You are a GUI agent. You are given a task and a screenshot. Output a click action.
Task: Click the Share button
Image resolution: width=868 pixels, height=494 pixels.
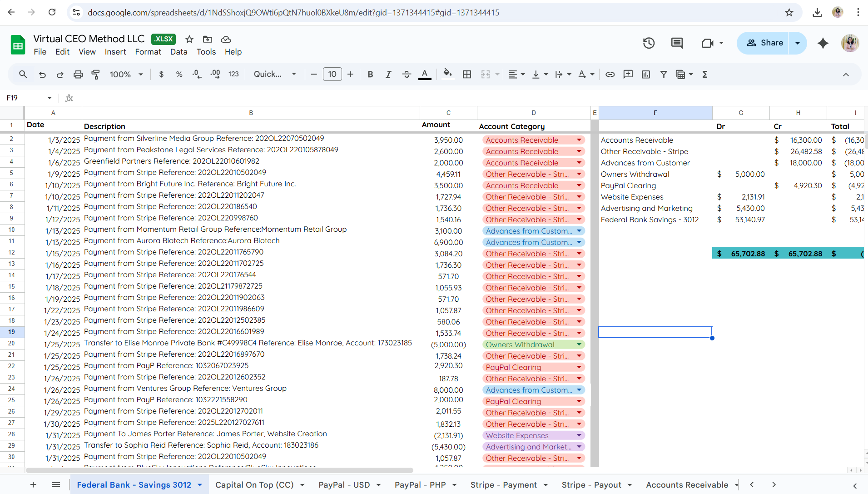coord(764,43)
